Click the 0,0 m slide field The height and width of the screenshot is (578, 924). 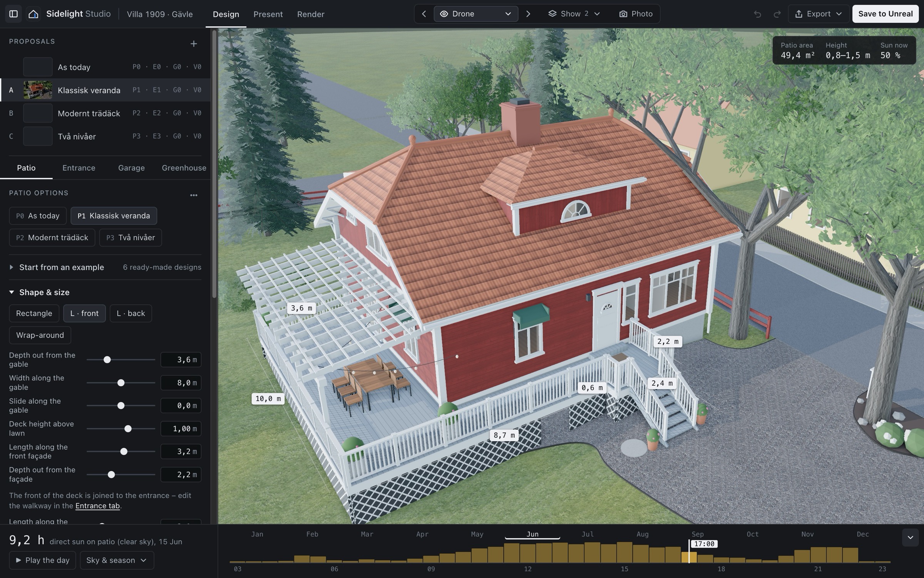click(181, 405)
